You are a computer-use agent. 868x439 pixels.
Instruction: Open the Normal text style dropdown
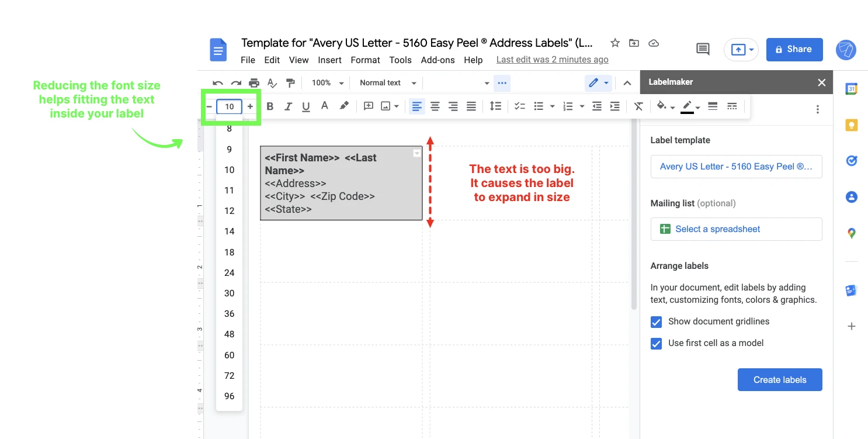coord(388,83)
